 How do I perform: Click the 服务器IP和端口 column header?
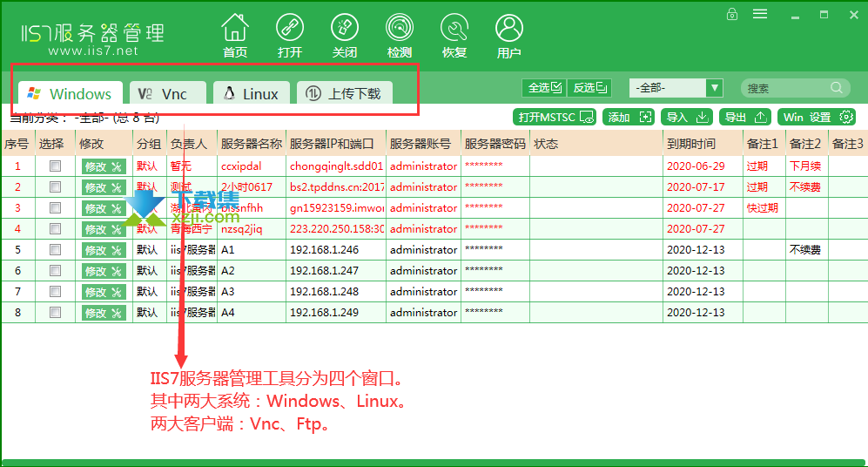tap(336, 144)
